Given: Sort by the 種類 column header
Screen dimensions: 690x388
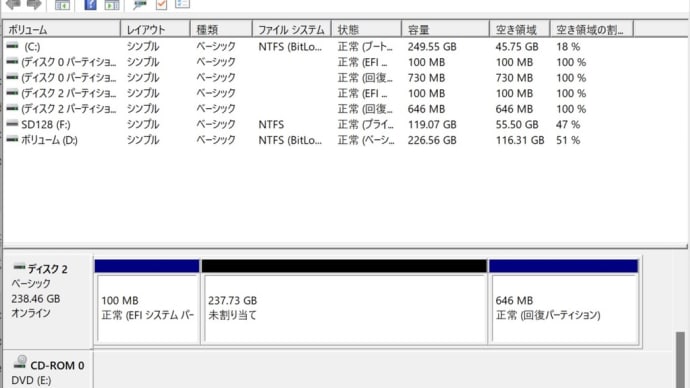Looking at the screenshot, I should point(221,29).
